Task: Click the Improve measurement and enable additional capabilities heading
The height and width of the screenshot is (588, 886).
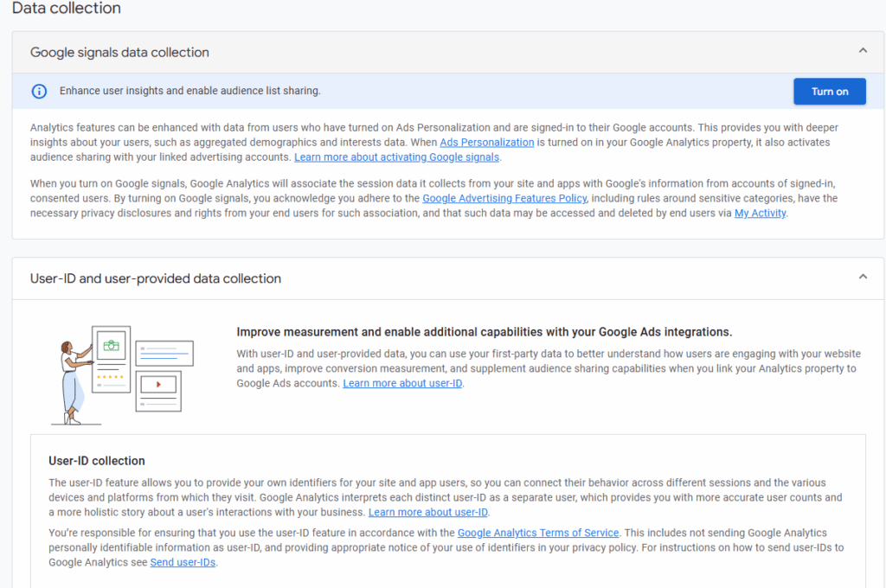Action: click(x=485, y=332)
